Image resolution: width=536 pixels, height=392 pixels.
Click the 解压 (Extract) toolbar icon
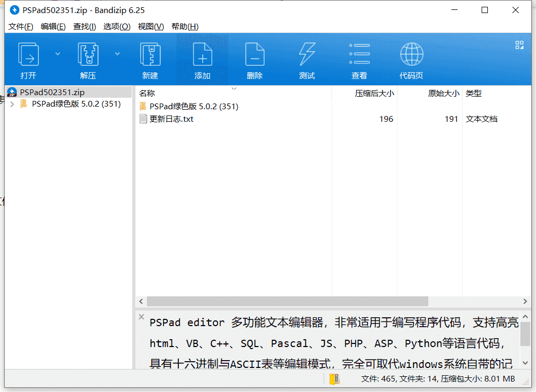[88, 54]
